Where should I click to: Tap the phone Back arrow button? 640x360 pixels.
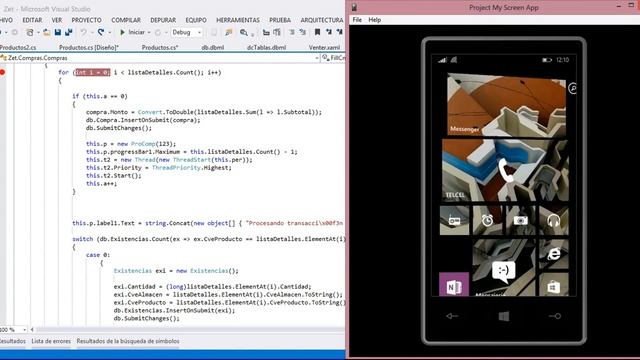pyautogui.click(x=452, y=316)
